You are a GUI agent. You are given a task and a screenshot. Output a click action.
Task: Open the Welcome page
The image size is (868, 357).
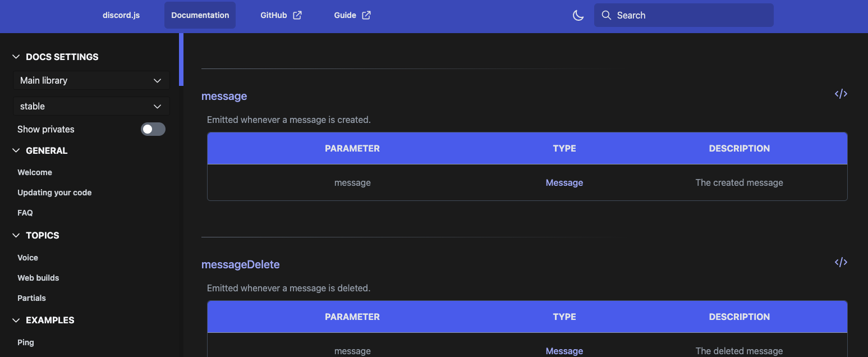pos(34,172)
